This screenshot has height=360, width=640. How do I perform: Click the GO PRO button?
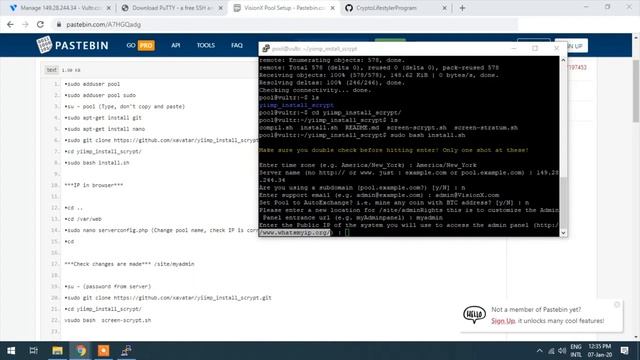tap(140, 45)
